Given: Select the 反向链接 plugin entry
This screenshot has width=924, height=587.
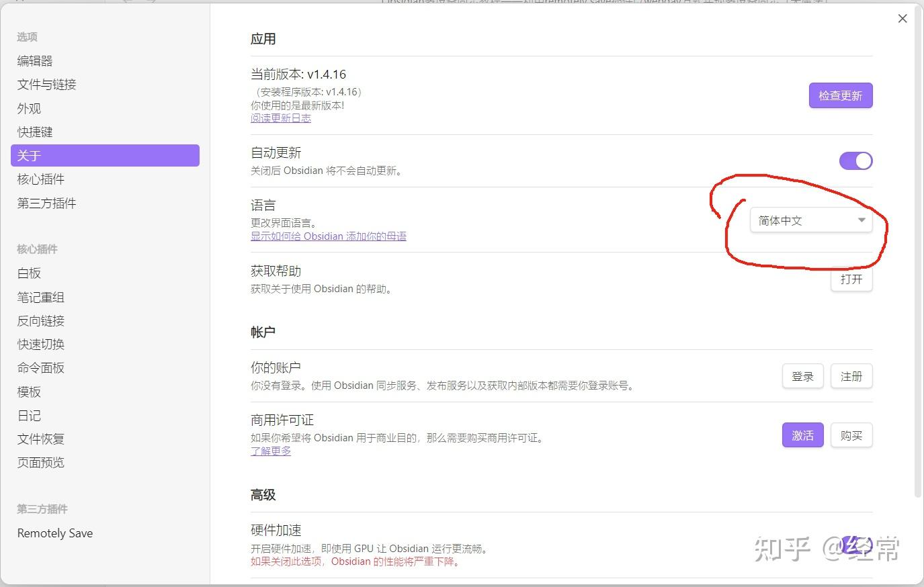Looking at the screenshot, I should click(x=40, y=320).
